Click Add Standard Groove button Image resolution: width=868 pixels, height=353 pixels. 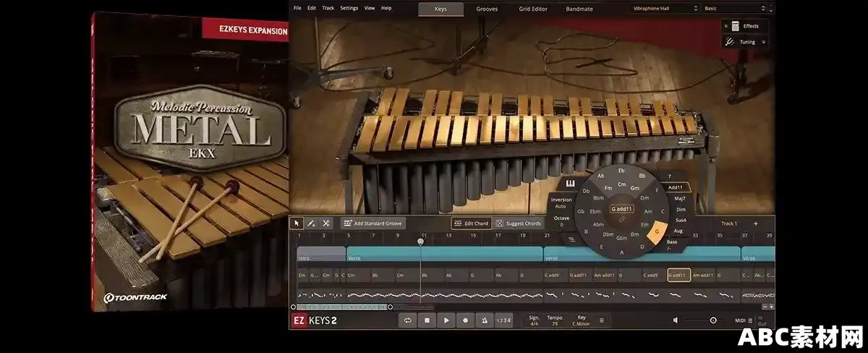(x=373, y=224)
